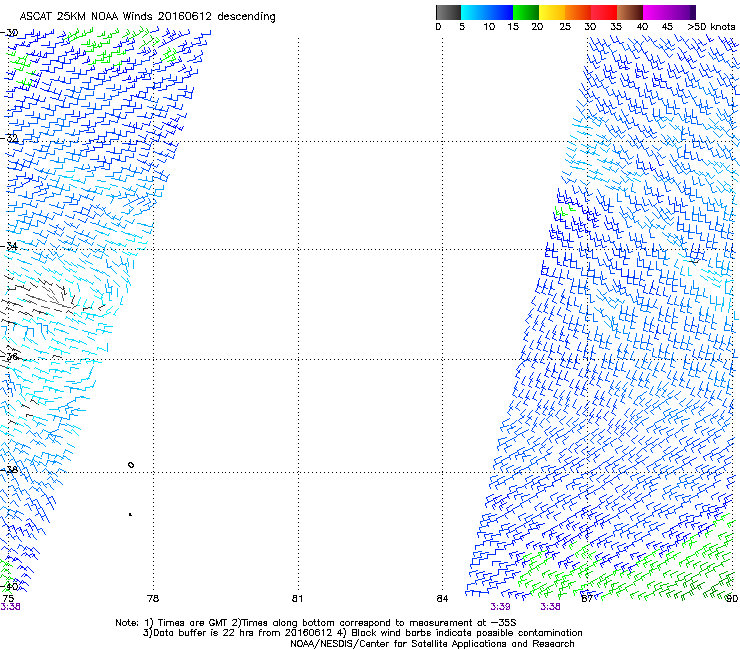
Task: Click the '81' longitude label
Action: click(x=297, y=598)
